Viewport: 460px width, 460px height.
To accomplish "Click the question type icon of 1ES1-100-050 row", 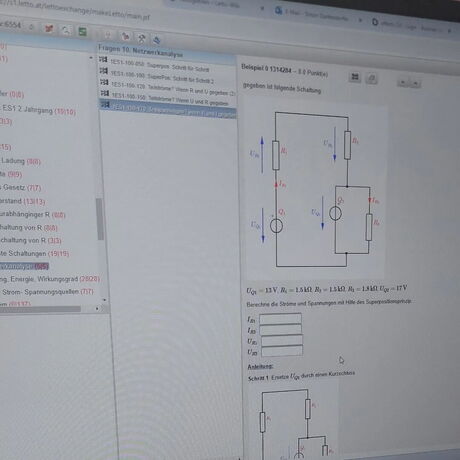I will pos(103,60).
